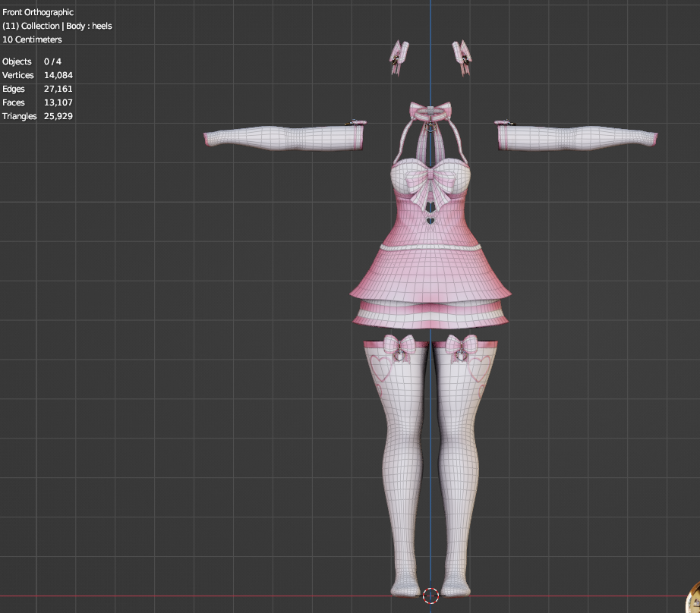The image size is (700, 613).
Task: Click the vertex count "14,084"
Action: tap(58, 75)
